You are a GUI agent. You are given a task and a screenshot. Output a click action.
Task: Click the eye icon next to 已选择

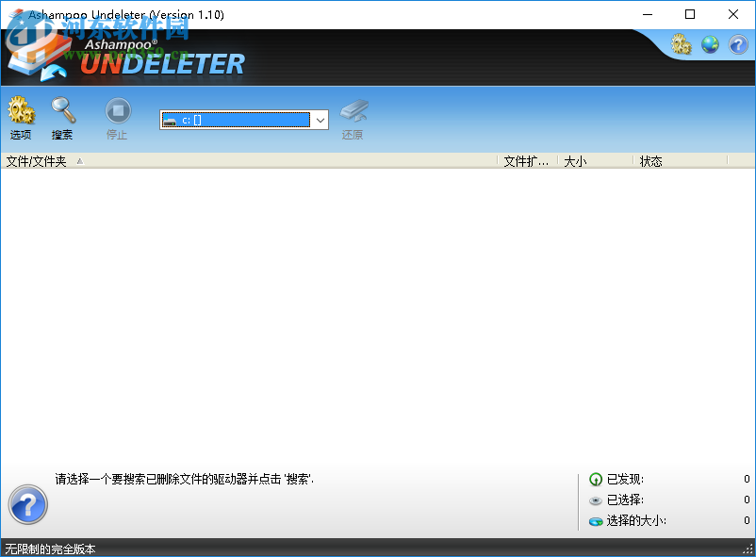[x=597, y=500]
